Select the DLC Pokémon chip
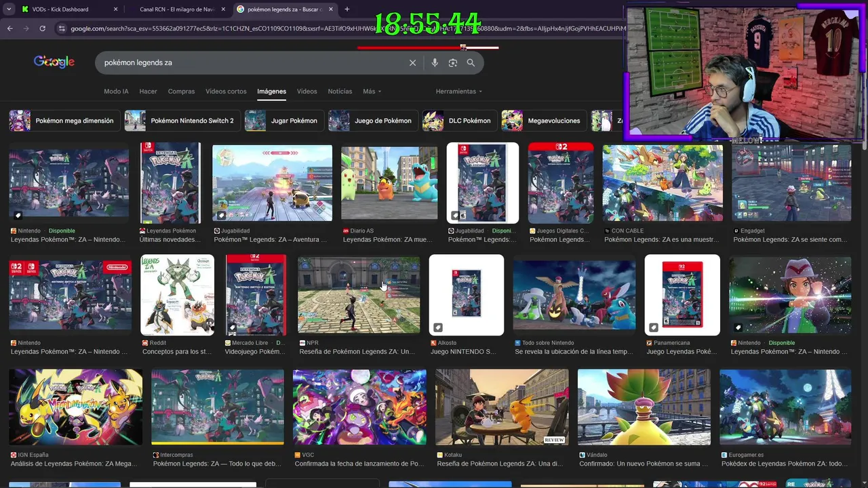The image size is (868, 488). [459, 121]
